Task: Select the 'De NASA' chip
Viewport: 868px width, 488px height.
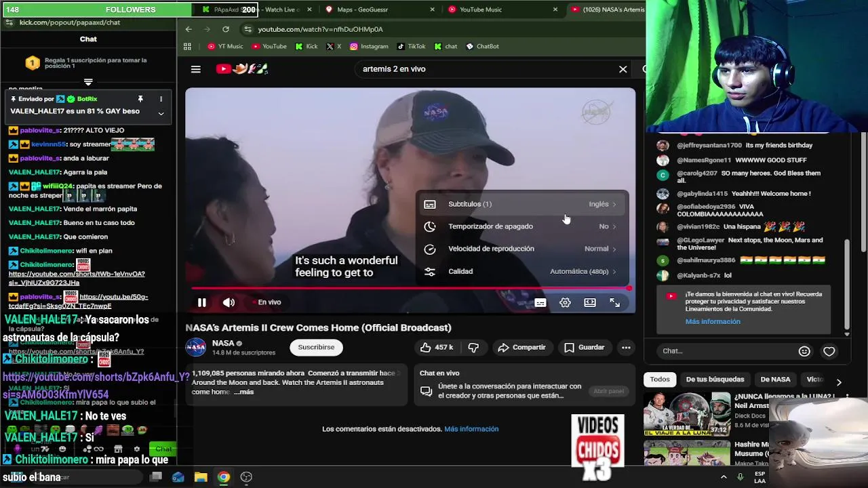Action: pyautogui.click(x=775, y=380)
